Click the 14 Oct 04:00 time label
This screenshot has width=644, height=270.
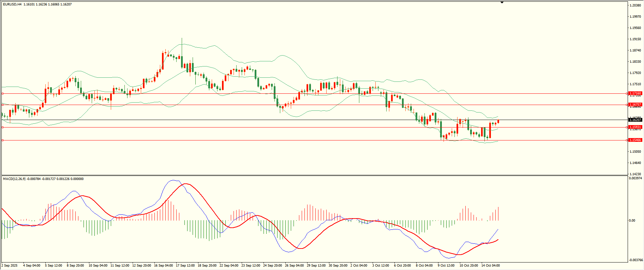[x=490, y=266]
